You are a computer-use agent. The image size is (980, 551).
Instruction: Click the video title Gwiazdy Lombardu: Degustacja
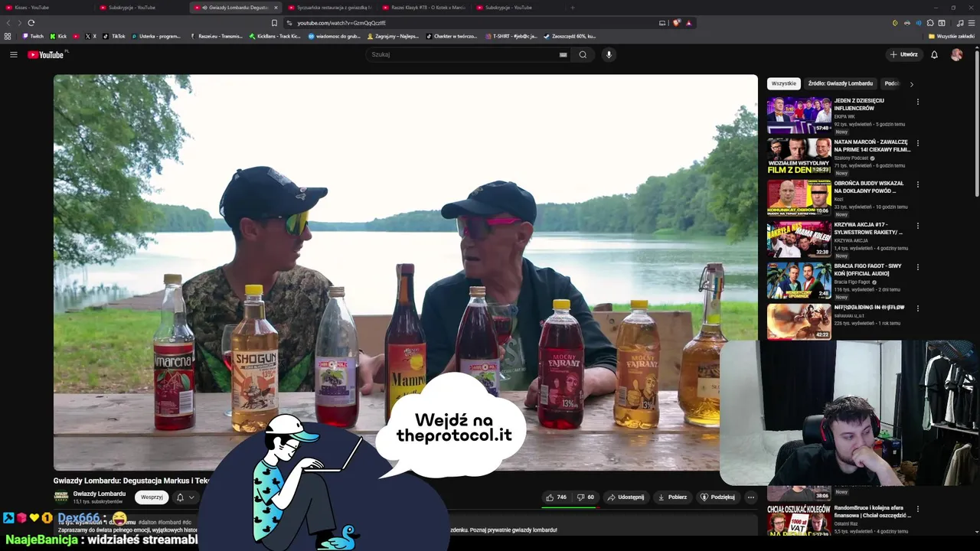tap(131, 481)
